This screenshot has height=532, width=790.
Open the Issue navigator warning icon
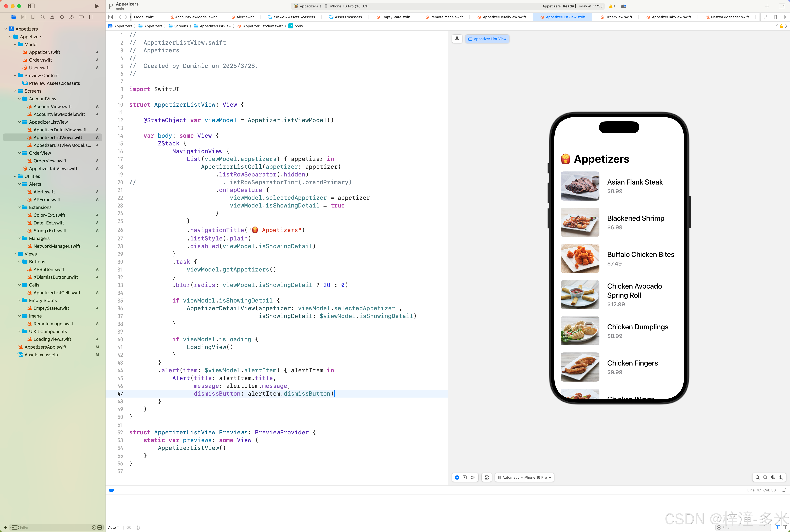click(52, 17)
